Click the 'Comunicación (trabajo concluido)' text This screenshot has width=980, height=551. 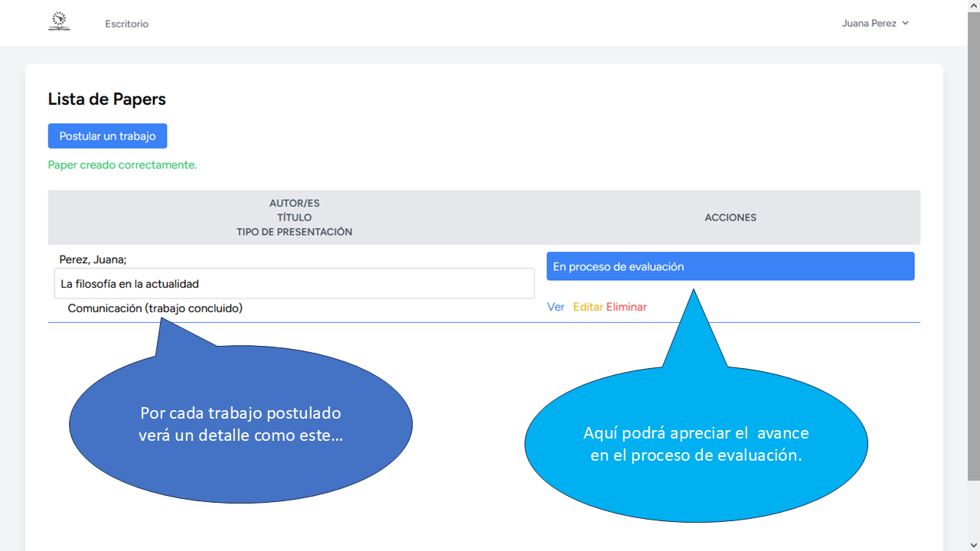click(155, 308)
